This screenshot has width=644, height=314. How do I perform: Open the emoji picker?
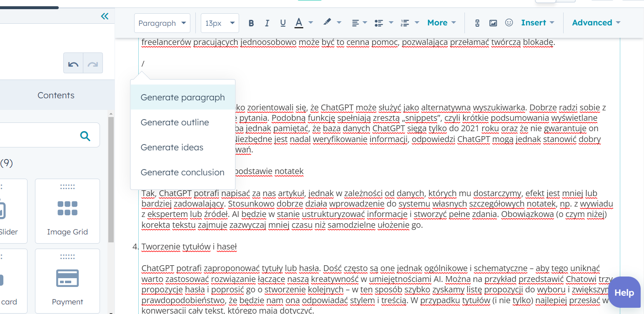click(x=509, y=23)
